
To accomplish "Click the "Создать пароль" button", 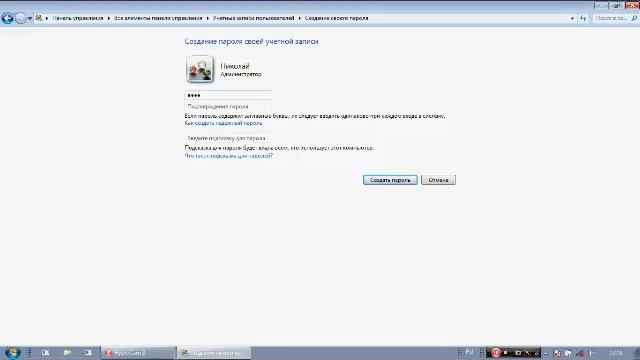I will point(390,180).
